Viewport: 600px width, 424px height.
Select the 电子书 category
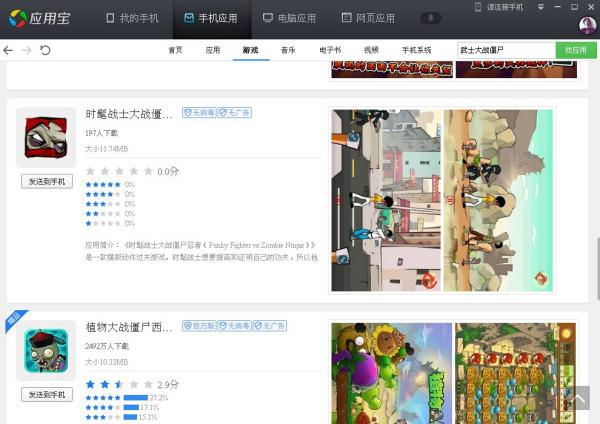pos(330,50)
